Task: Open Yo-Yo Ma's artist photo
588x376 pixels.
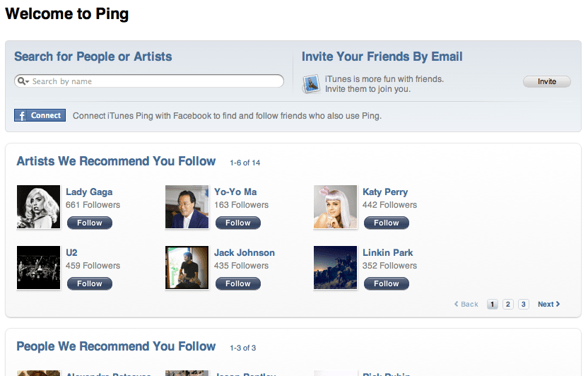Action: pos(187,206)
